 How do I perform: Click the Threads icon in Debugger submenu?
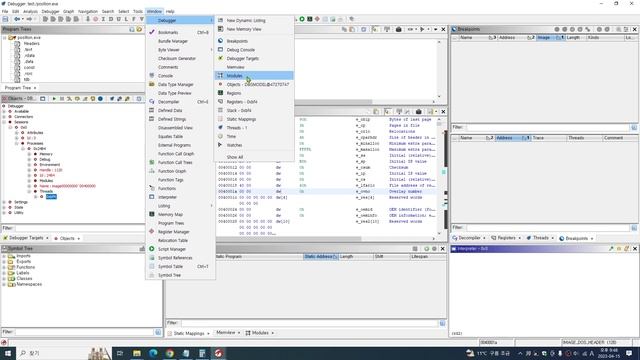[220, 127]
